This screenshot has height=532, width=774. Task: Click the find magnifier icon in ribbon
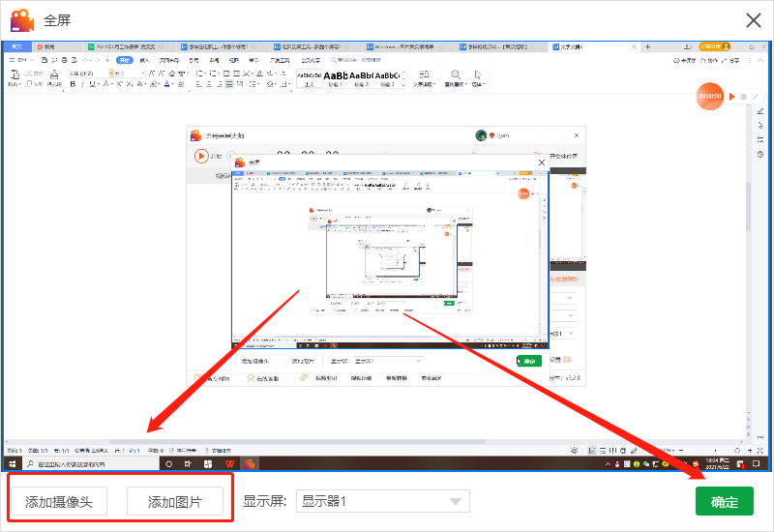pyautogui.click(x=456, y=74)
